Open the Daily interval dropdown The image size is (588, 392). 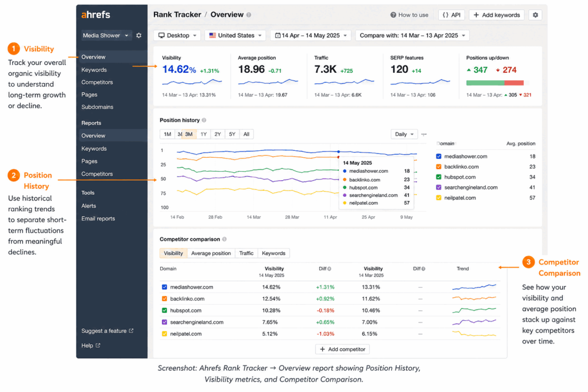point(404,134)
